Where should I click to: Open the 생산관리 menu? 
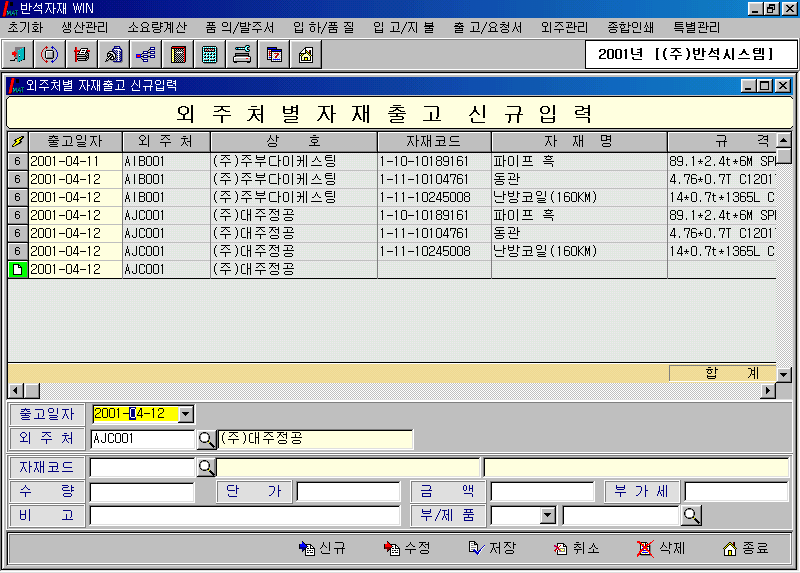[x=84, y=27]
